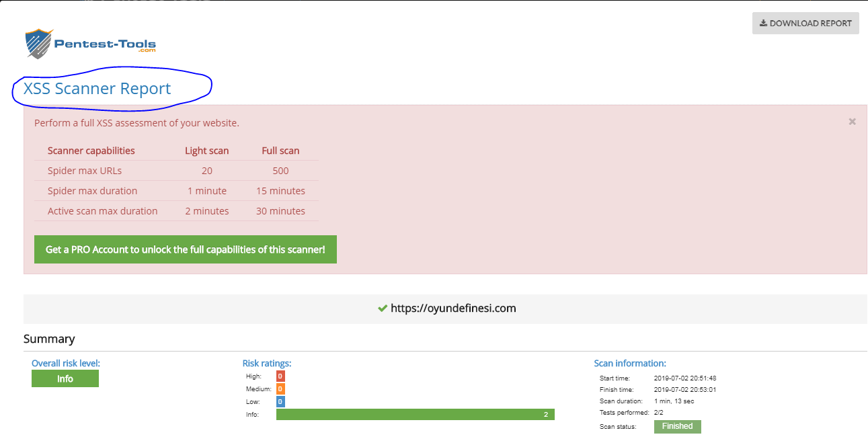Click the green Info overall risk badge
This screenshot has height=447, width=868.
[x=65, y=378]
